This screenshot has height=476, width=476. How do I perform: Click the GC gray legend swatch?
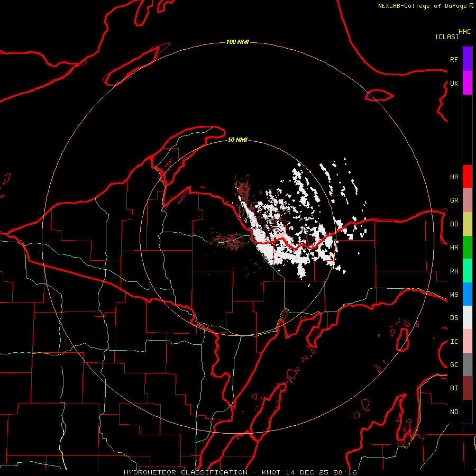[467, 364]
